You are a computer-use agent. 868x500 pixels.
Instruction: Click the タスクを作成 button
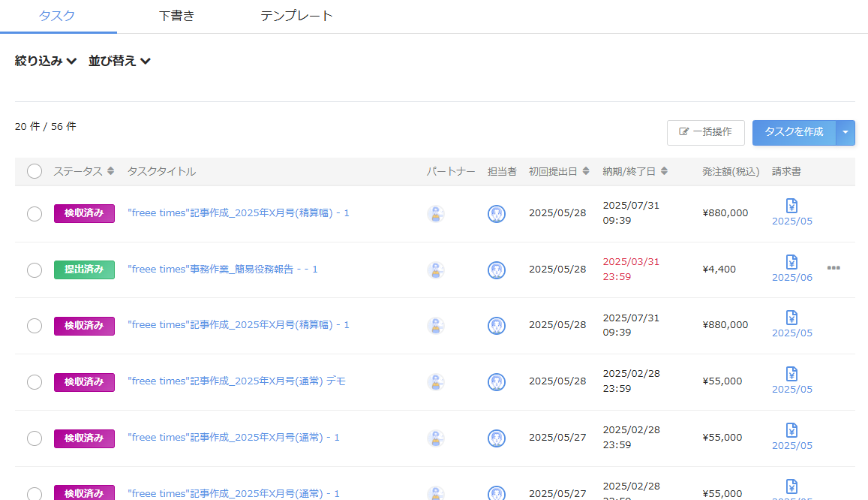coord(794,132)
